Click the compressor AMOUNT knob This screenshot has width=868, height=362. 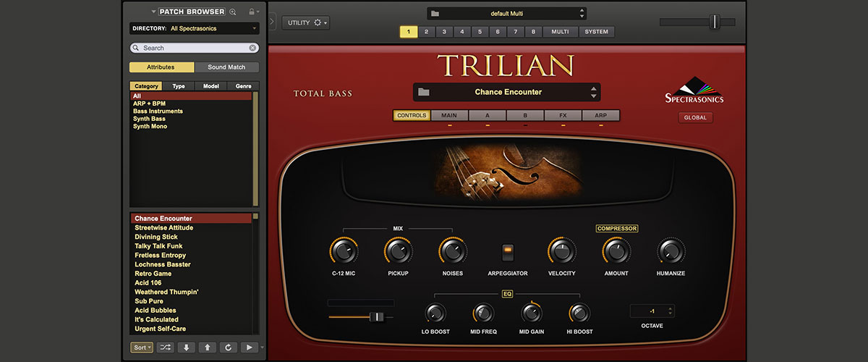tap(616, 251)
